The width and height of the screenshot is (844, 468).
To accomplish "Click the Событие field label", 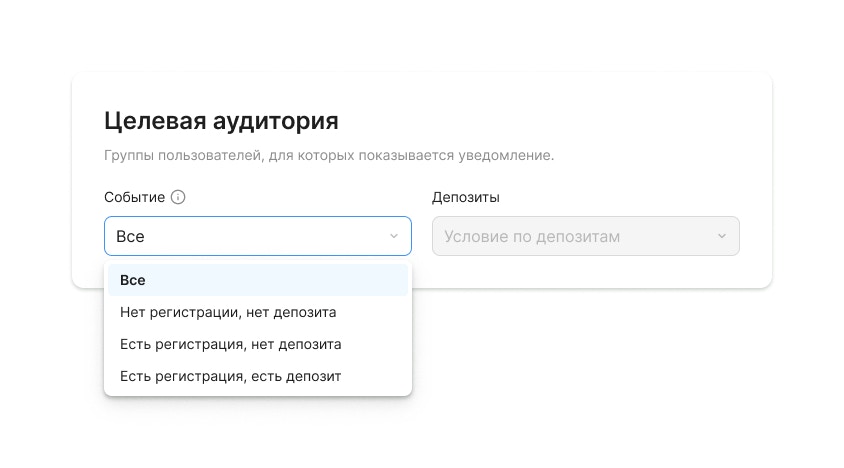I will [135, 197].
